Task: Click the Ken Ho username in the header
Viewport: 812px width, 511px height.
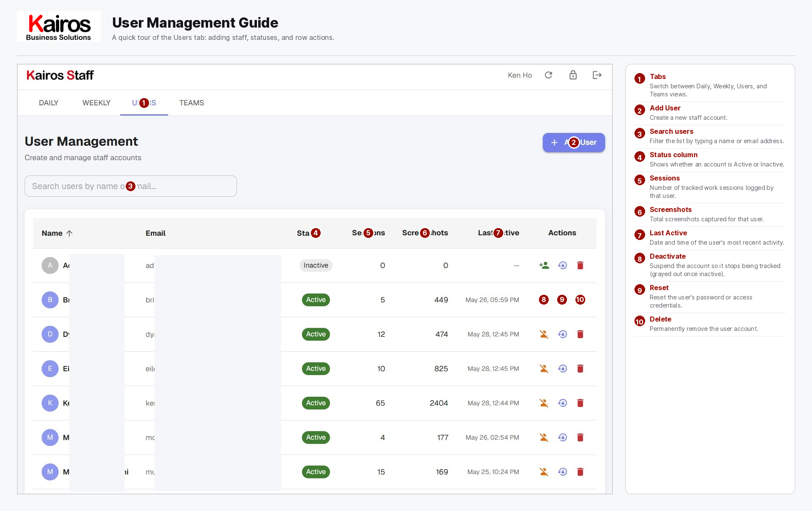Action: pyautogui.click(x=520, y=75)
